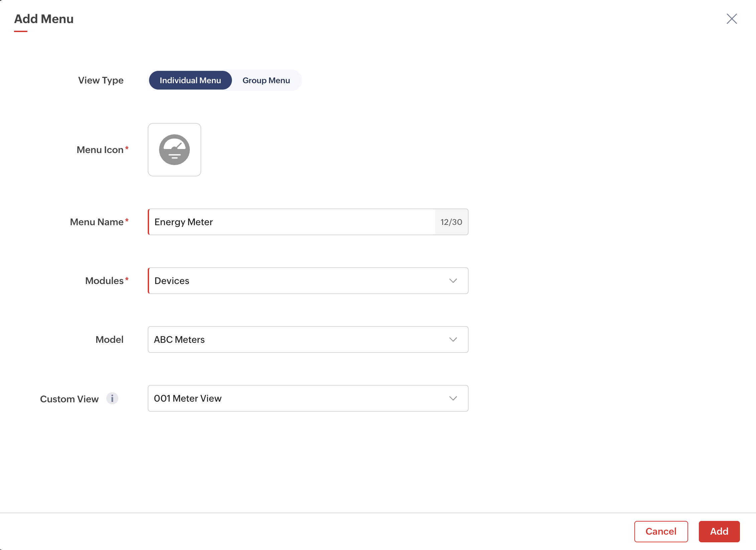The height and width of the screenshot is (550, 756).
Task: Click the Menu Name field label
Action: pos(97,222)
